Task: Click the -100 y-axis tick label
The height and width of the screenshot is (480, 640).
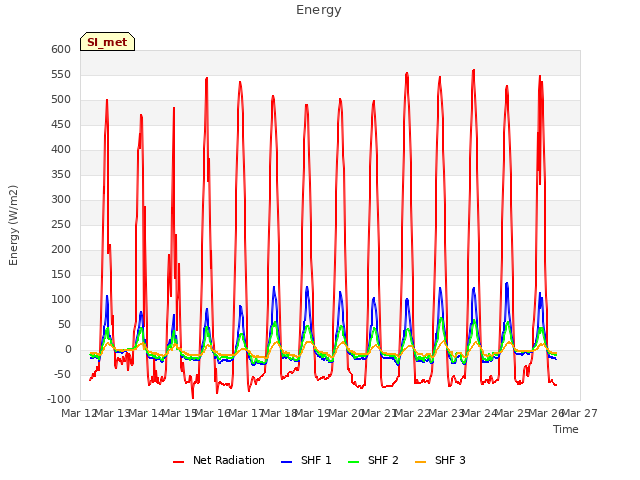Action: click(x=59, y=400)
